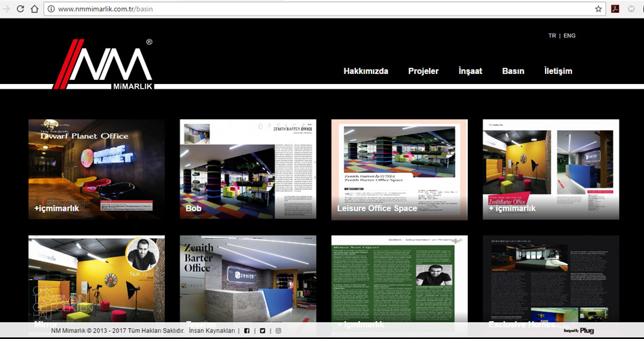Click the İnsan Kaynakları footer link

pyautogui.click(x=212, y=331)
